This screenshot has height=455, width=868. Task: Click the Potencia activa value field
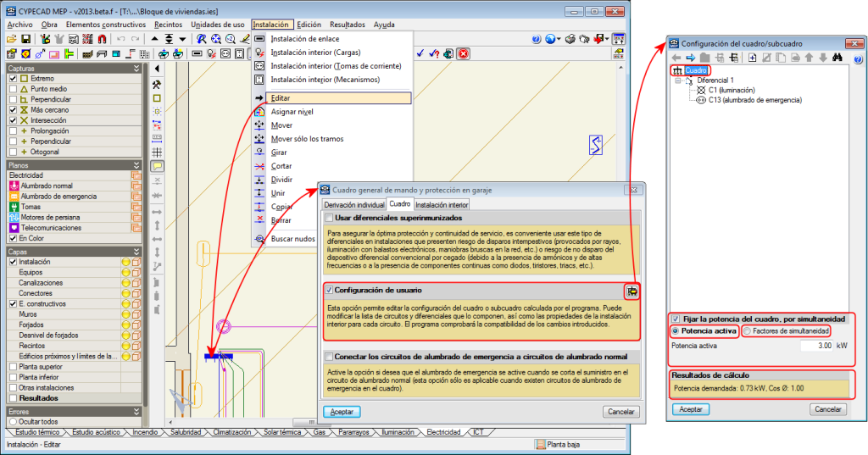pyautogui.click(x=816, y=346)
